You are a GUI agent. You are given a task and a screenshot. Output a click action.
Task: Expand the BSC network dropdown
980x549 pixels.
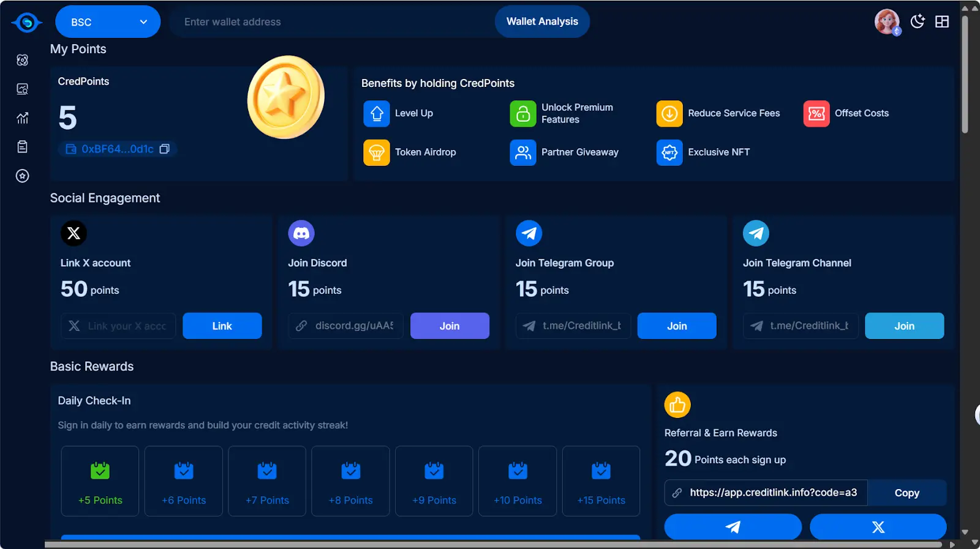[x=108, y=22]
